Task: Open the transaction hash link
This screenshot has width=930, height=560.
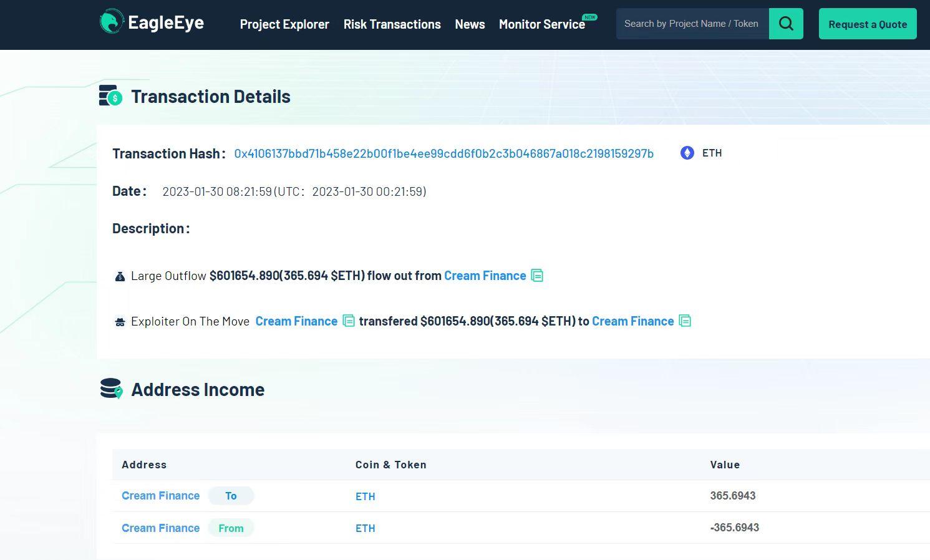Action: tap(443, 153)
